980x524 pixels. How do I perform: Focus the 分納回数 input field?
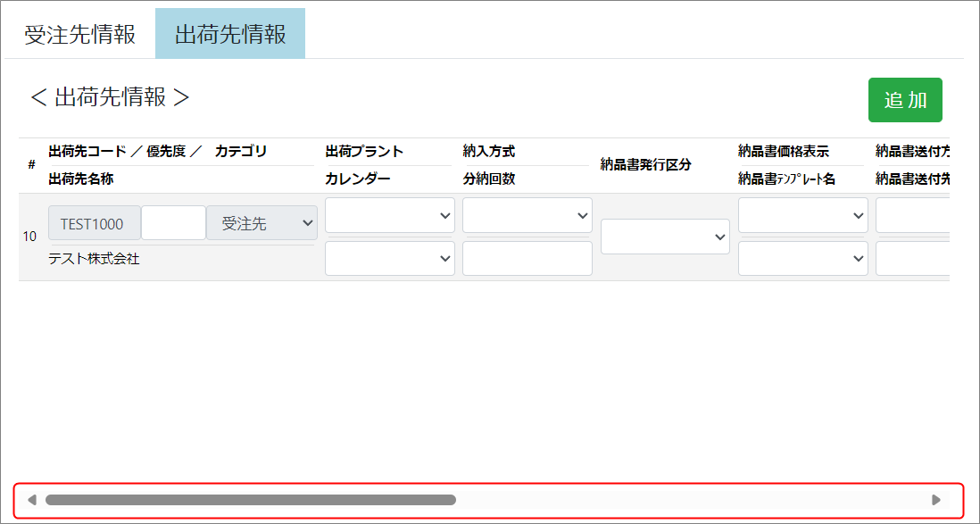[527, 258]
